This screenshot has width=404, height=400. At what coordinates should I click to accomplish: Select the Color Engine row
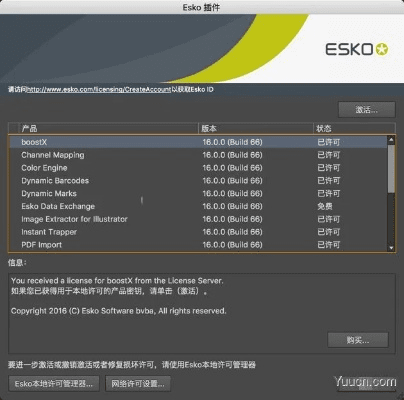pos(198,168)
